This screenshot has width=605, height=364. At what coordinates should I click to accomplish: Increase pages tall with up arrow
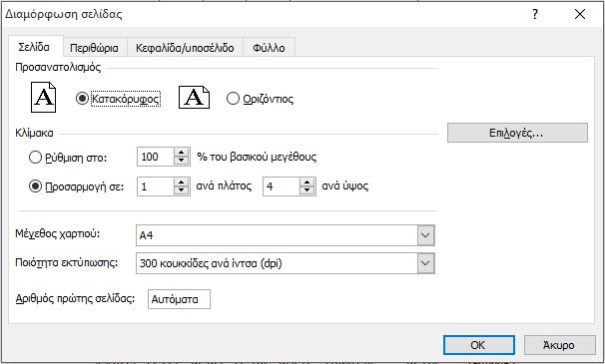click(x=306, y=182)
